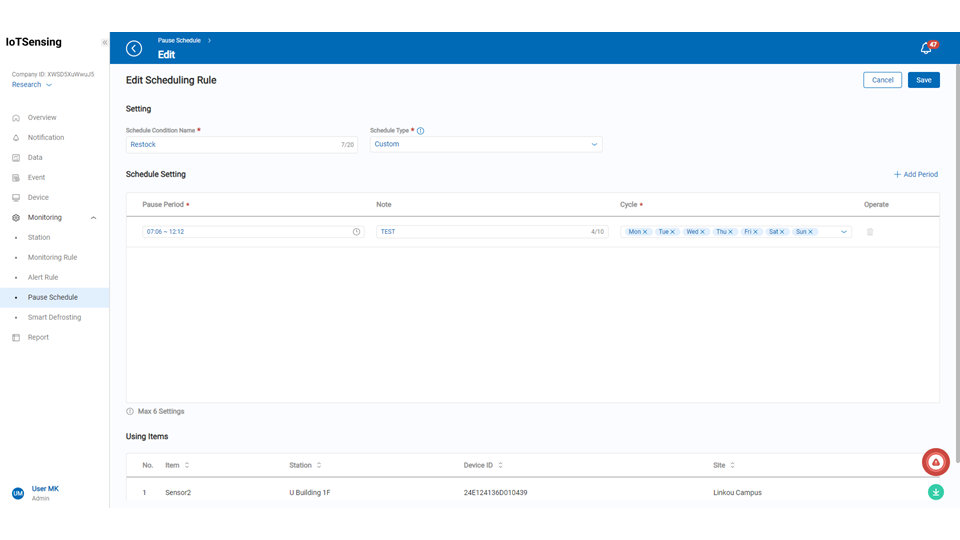Open the Research company dropdown
Viewport: 960px width, 540px height.
coord(32,85)
